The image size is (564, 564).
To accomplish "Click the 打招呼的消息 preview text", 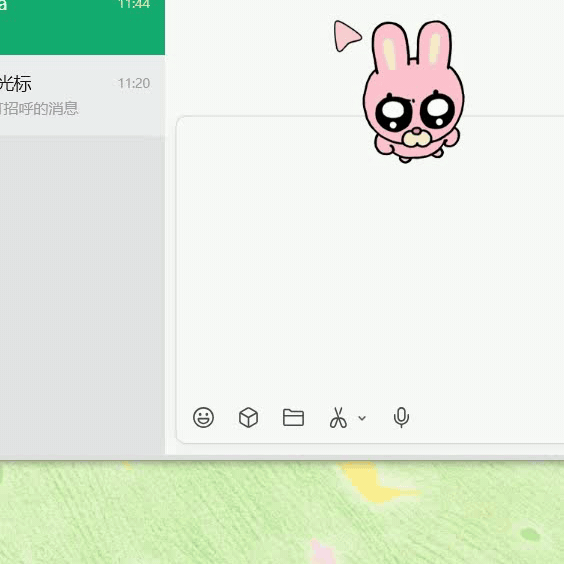I will 39,108.
